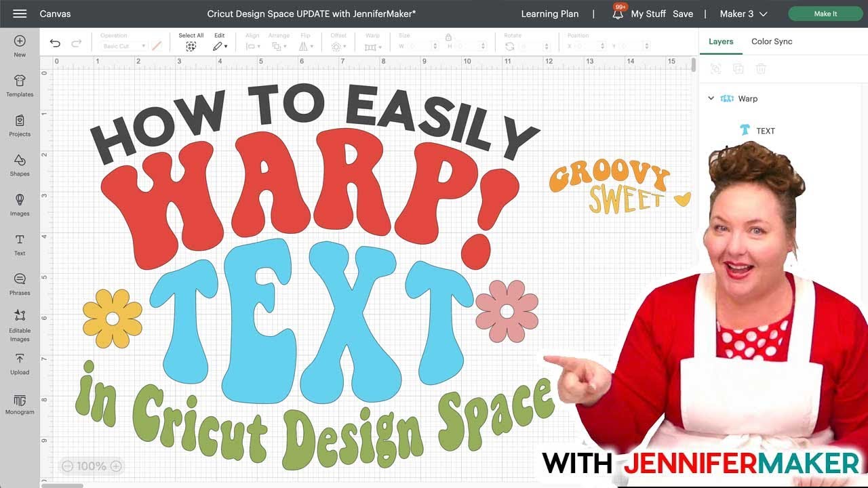Select the yellow flower shape on canvas

(113, 319)
